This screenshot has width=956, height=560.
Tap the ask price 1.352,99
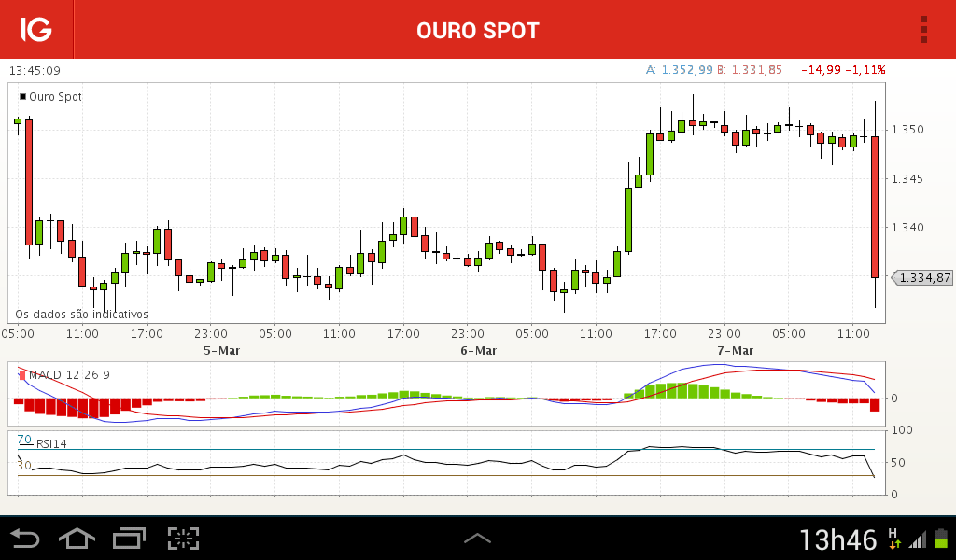pyautogui.click(x=680, y=69)
